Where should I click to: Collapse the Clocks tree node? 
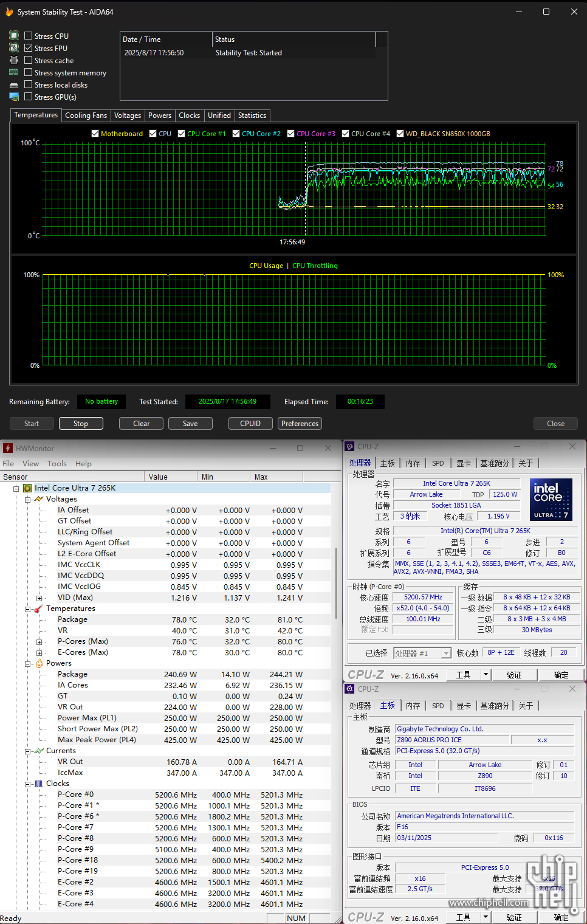click(28, 784)
